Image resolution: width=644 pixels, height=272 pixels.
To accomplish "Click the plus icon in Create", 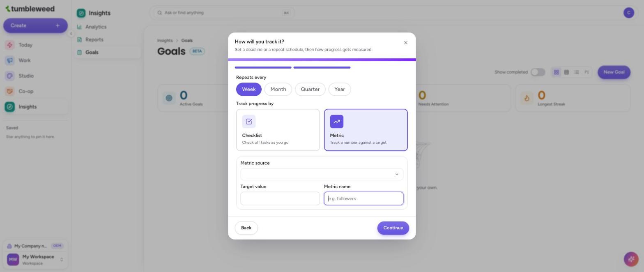I will click(x=57, y=25).
